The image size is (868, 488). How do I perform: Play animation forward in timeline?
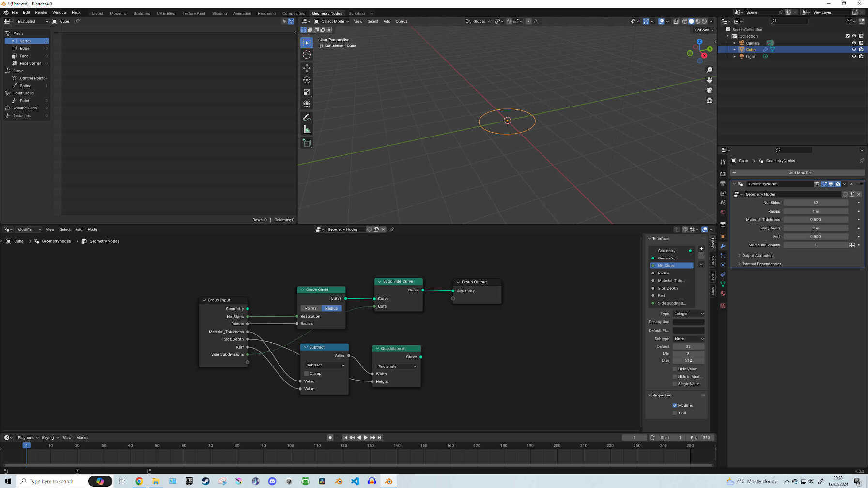pos(366,438)
